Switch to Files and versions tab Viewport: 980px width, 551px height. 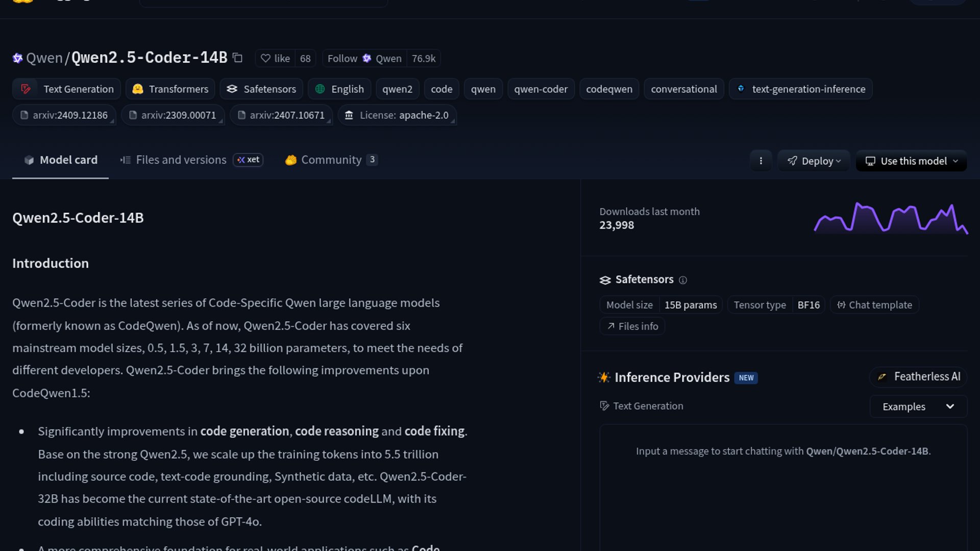click(x=181, y=160)
